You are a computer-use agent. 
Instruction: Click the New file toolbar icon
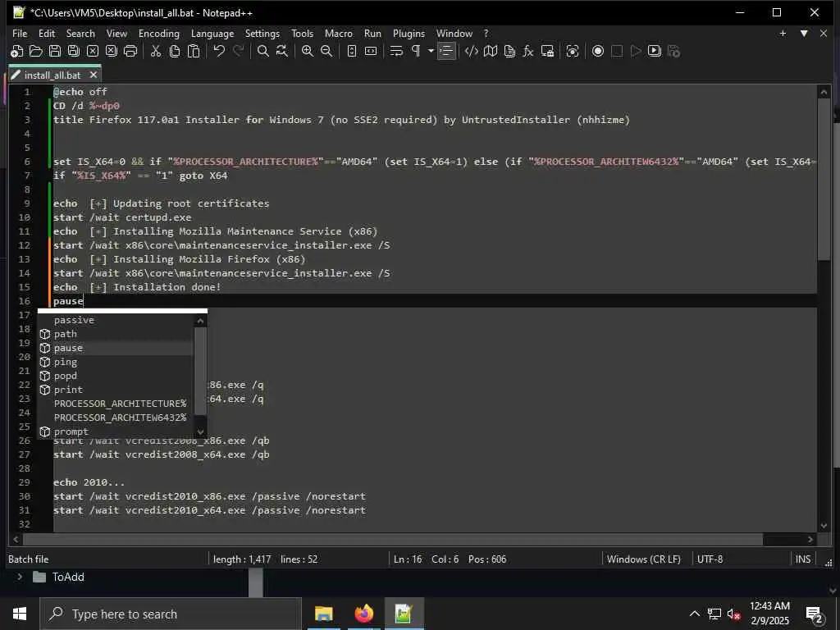(x=16, y=52)
